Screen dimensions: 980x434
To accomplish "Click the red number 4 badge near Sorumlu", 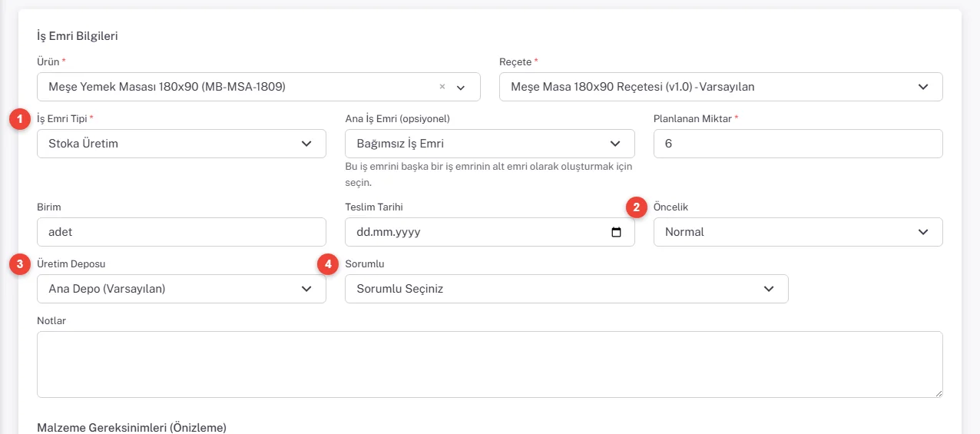I will pyautogui.click(x=328, y=264).
